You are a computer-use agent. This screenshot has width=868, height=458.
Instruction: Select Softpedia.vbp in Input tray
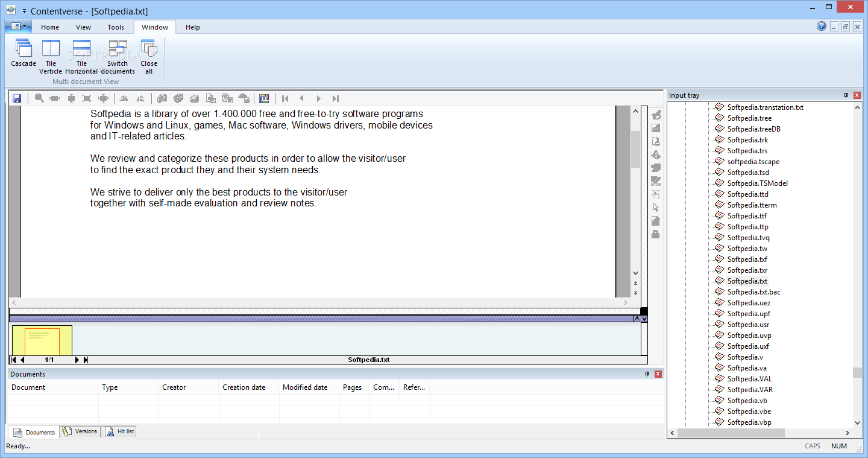pyautogui.click(x=749, y=422)
